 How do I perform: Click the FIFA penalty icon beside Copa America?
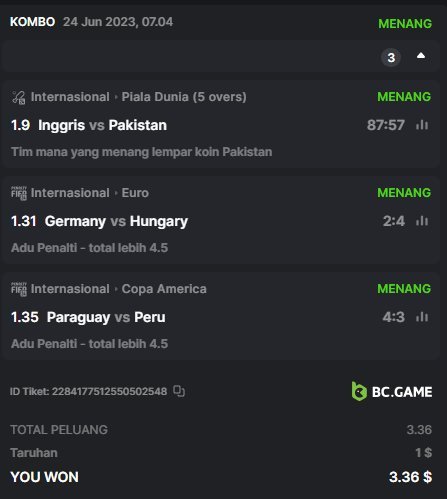pos(19,289)
